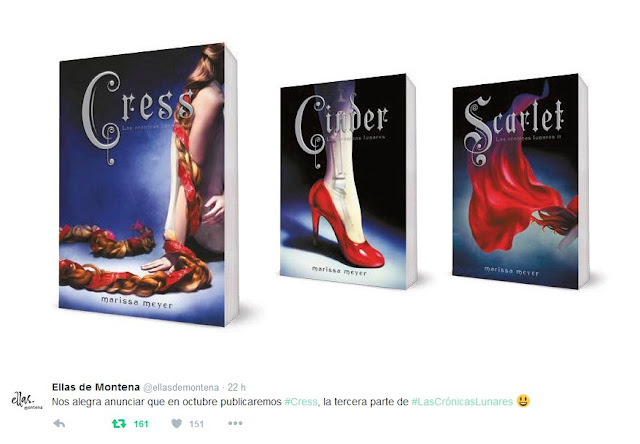Open the three-dot more options menu

(x=236, y=424)
